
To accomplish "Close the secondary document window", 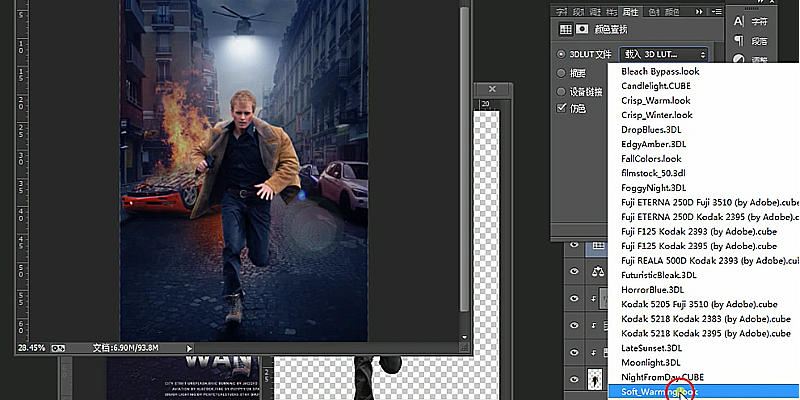I will [x=492, y=89].
